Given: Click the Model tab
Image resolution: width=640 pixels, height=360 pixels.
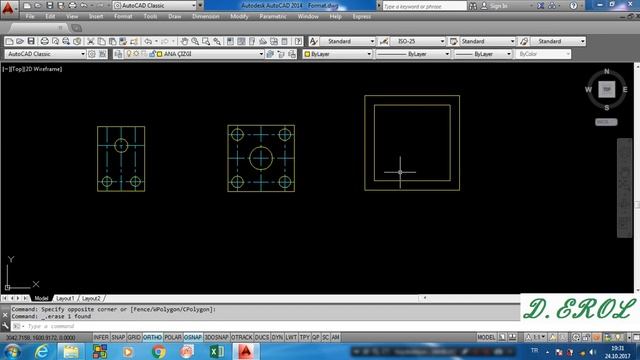Looking at the screenshot, I should click(41, 298).
